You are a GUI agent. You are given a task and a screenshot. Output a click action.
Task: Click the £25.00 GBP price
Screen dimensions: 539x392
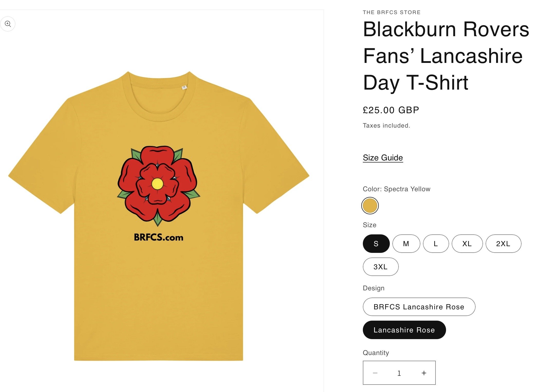[x=391, y=110]
